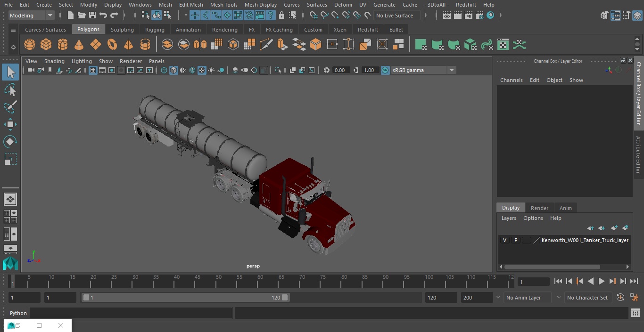Viewport: 644px width, 332px height.
Task: Select the Lasso tool in the toolbox
Action: [x=10, y=89]
